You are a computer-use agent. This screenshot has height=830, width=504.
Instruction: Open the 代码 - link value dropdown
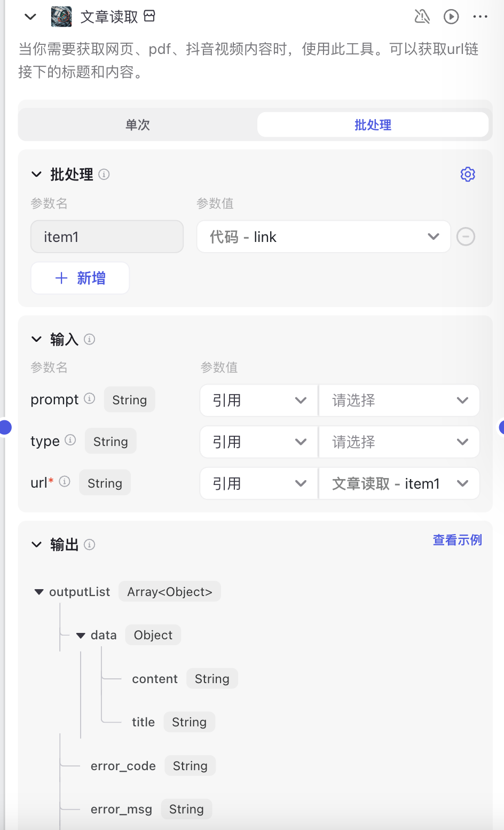[x=324, y=237]
